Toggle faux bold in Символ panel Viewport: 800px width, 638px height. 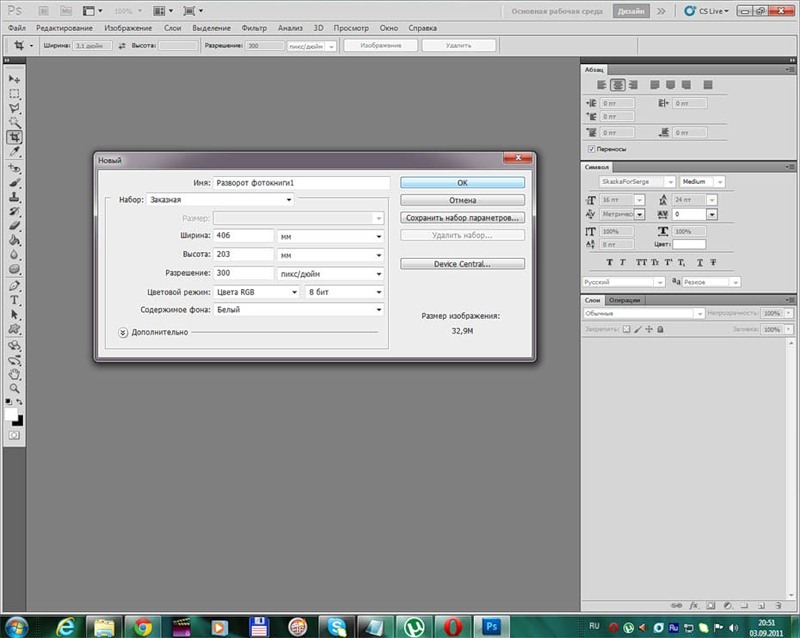pyautogui.click(x=609, y=262)
